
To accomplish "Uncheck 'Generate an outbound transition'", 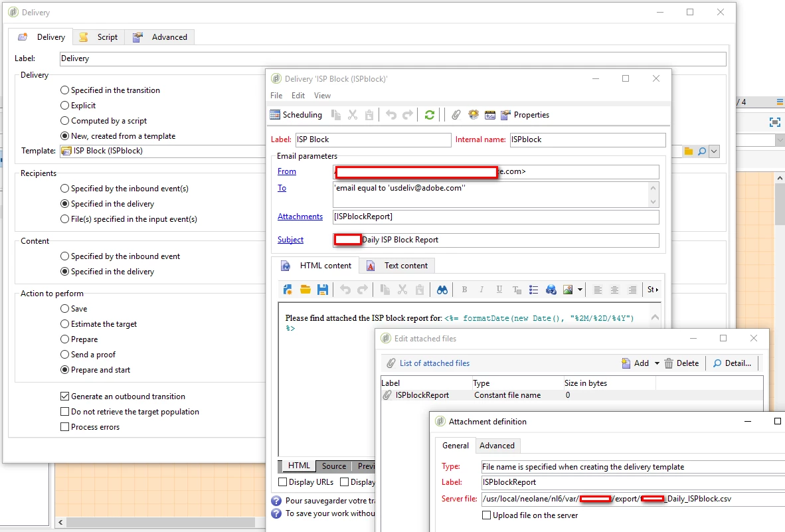I will (64, 397).
